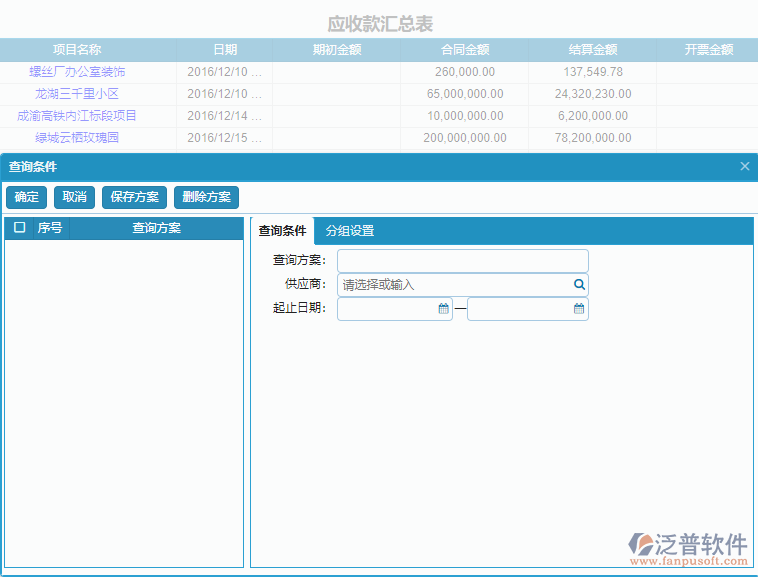Click the end date input field

(520, 309)
